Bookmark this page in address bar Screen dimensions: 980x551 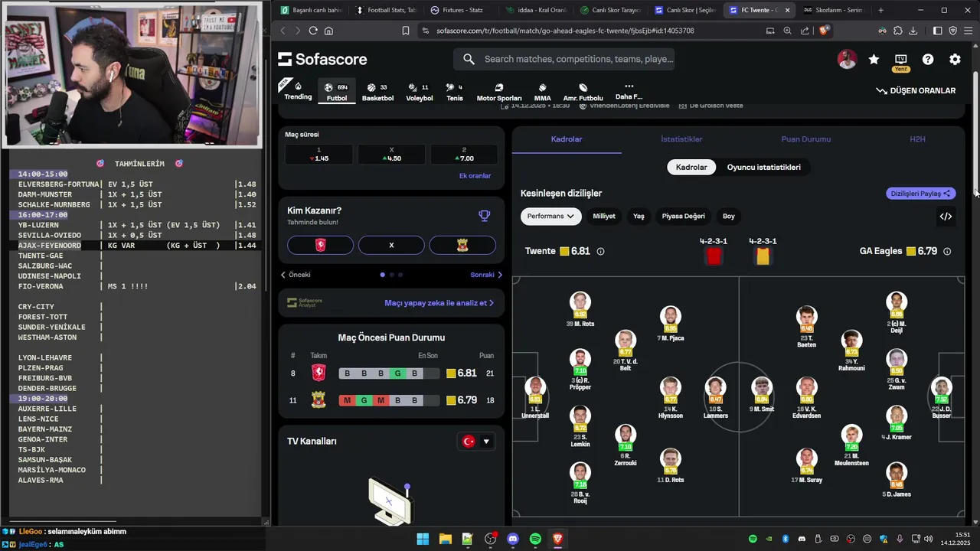(x=406, y=31)
